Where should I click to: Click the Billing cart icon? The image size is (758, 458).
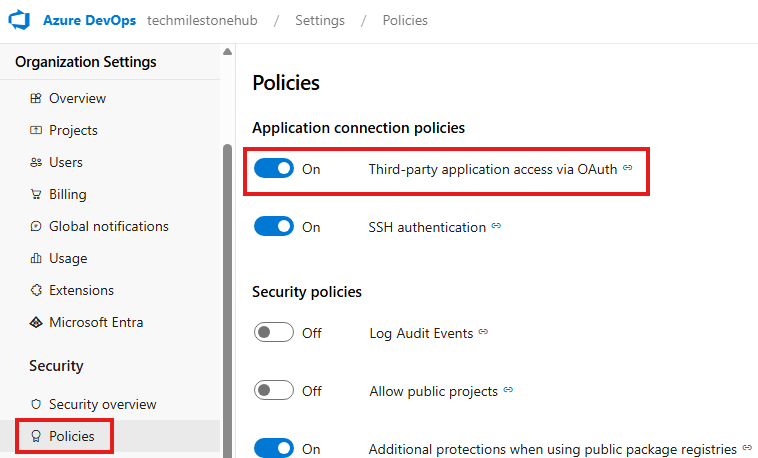pos(36,194)
